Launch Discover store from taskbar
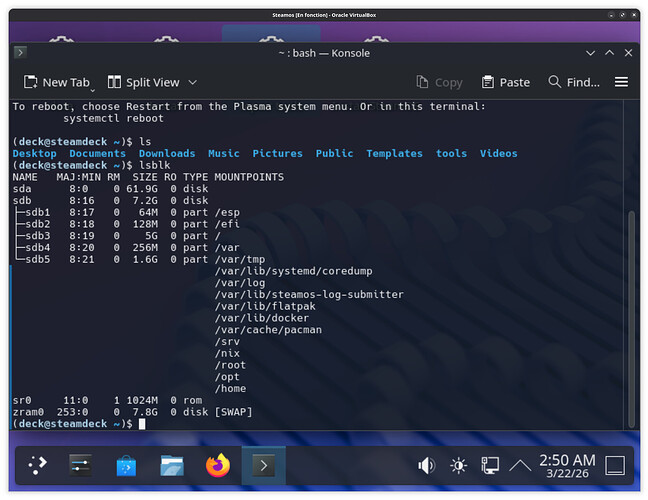 coord(127,465)
